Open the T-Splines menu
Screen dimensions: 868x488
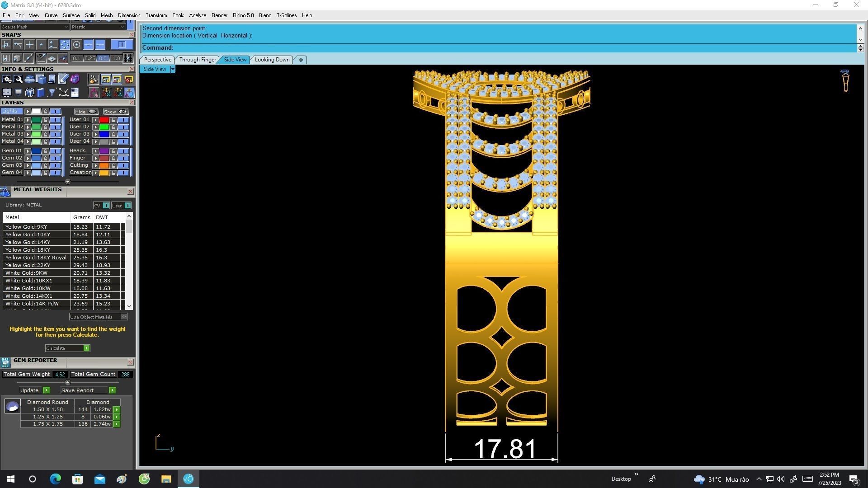coord(286,15)
